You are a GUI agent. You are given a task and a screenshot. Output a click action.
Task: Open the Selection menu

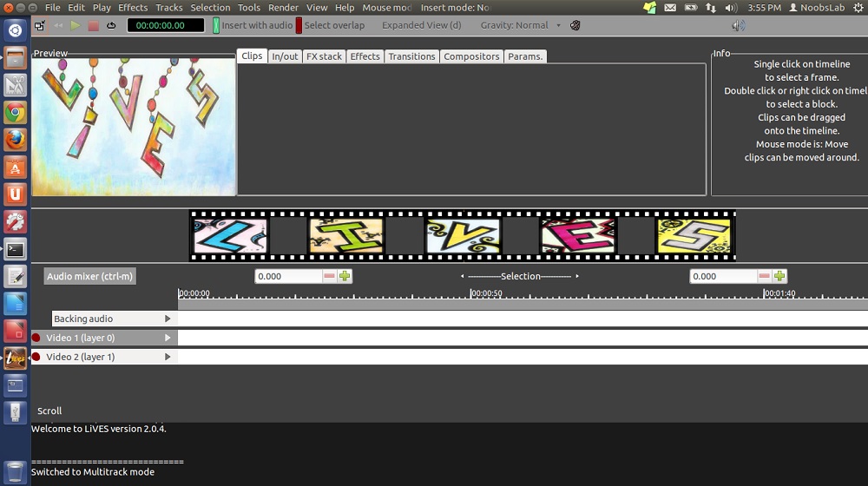(x=210, y=8)
